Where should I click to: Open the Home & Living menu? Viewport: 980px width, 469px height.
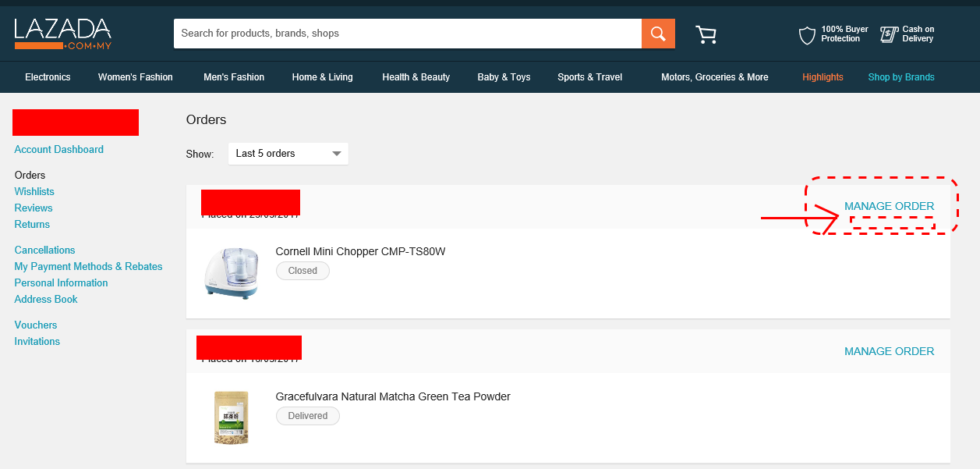click(x=323, y=77)
